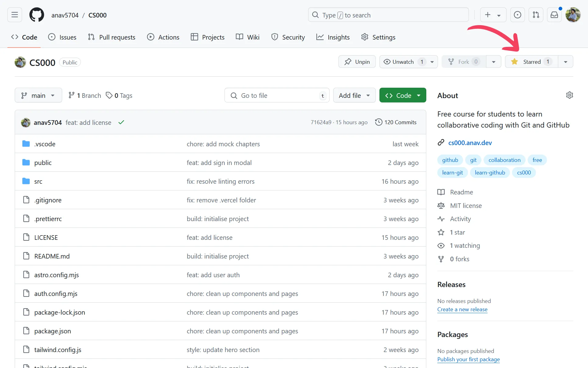Open the Wiki tab

pyautogui.click(x=247, y=37)
